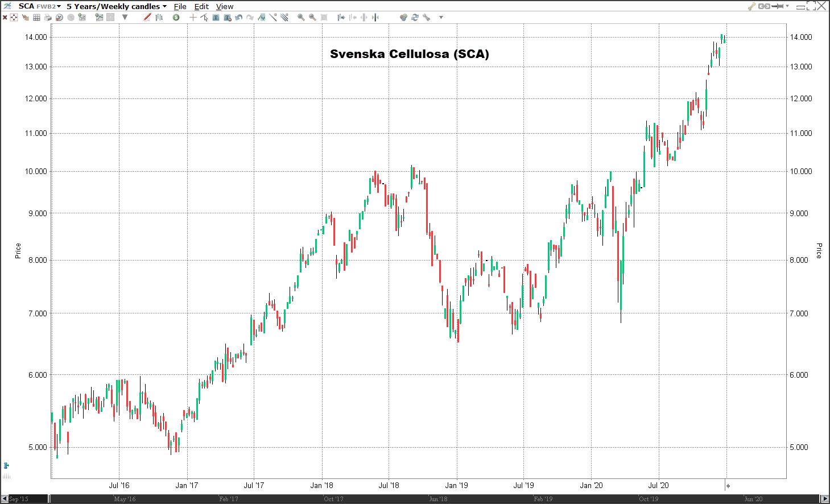
Task: Click the zoom out magnifier icon
Action: pyautogui.click(x=312, y=18)
